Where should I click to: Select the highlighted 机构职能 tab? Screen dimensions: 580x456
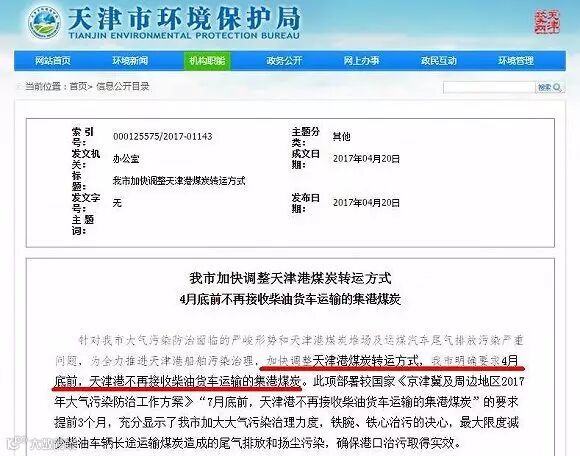click(x=207, y=61)
